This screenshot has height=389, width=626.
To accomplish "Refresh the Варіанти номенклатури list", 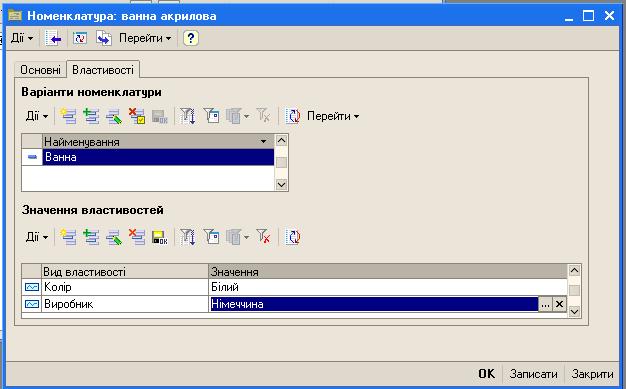I will [x=293, y=116].
